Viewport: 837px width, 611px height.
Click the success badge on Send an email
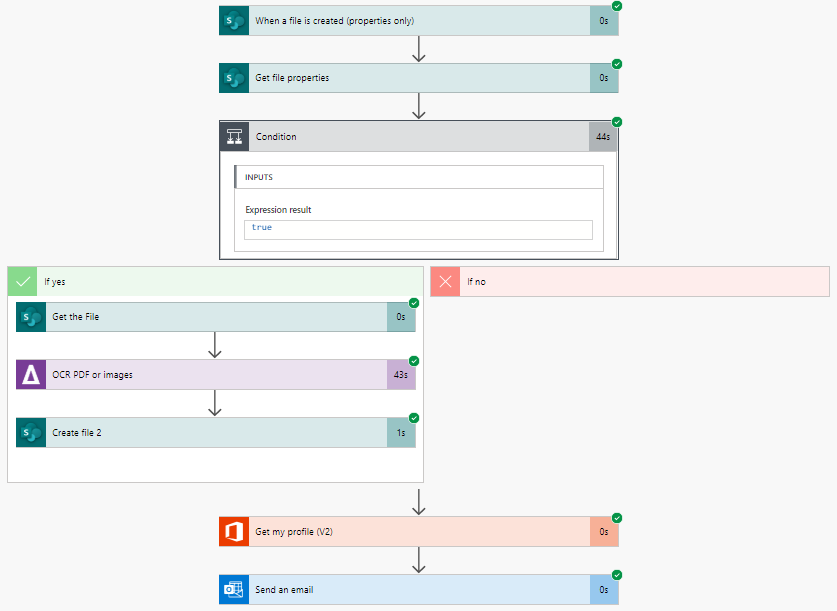(616, 575)
